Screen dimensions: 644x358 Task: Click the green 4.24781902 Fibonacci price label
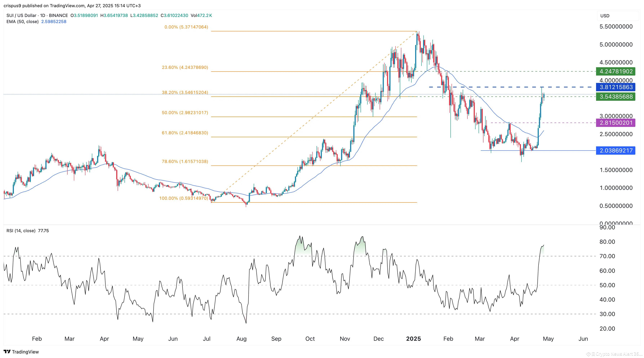tap(616, 71)
